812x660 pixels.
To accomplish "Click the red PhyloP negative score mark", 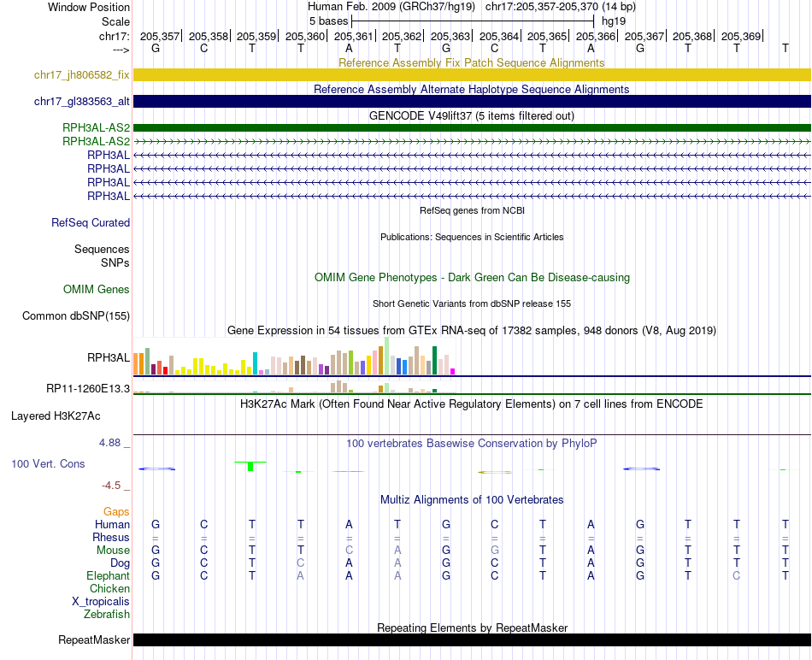I will tap(349, 471).
